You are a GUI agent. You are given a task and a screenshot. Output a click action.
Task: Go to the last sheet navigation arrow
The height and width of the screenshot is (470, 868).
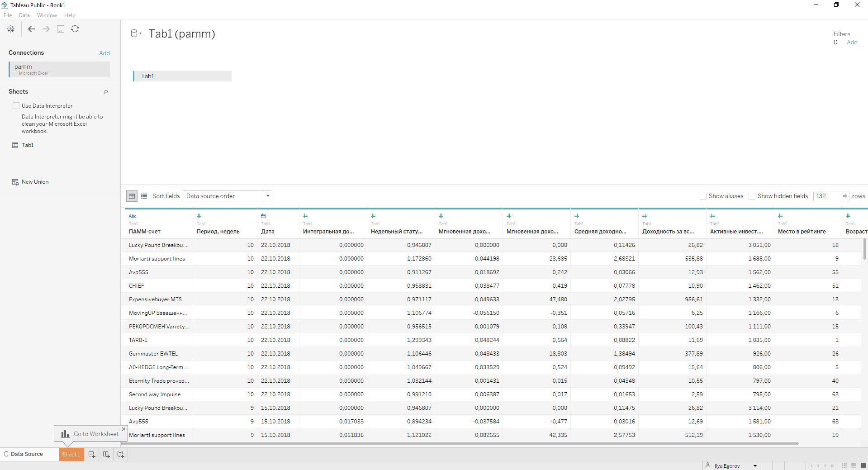[x=833, y=465]
